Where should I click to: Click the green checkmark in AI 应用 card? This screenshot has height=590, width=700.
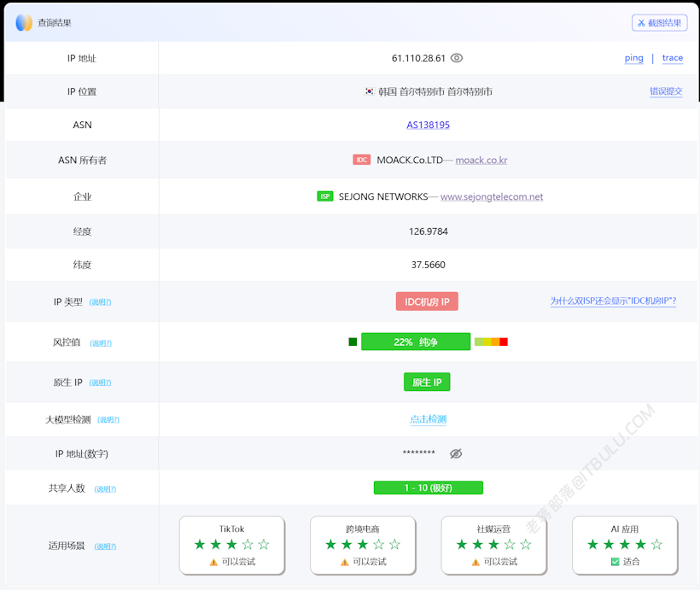point(615,562)
